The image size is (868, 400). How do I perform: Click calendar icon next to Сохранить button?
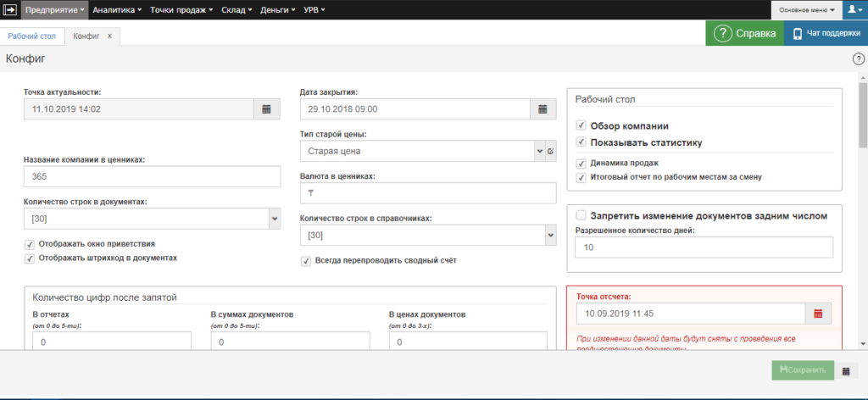(845, 371)
